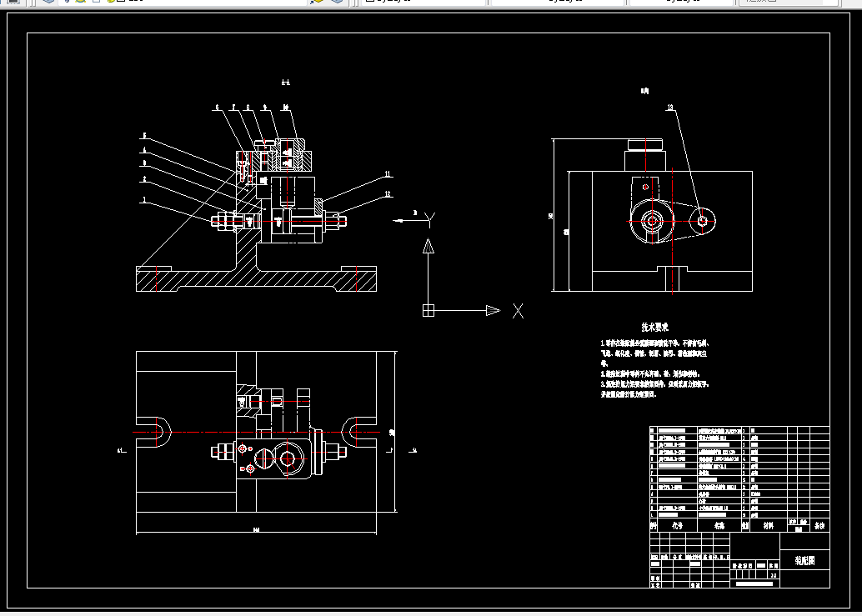This screenshot has height=616, width=862.
Task: Select part balloon number 12
Action: 388,194
